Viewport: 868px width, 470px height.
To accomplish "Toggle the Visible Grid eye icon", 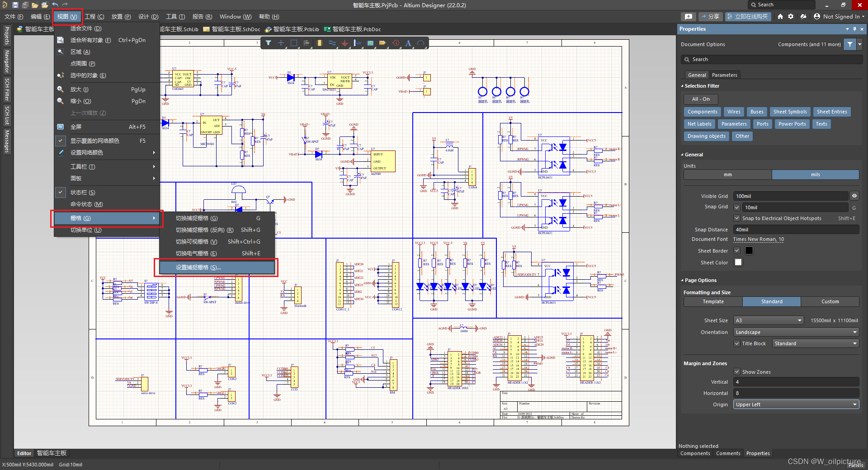I will coord(854,196).
